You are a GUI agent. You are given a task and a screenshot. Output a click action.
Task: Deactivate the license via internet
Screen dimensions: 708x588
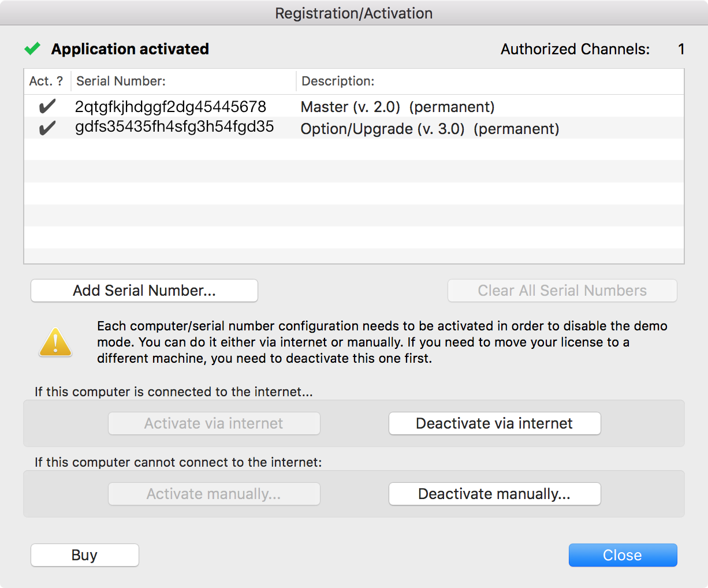495,423
